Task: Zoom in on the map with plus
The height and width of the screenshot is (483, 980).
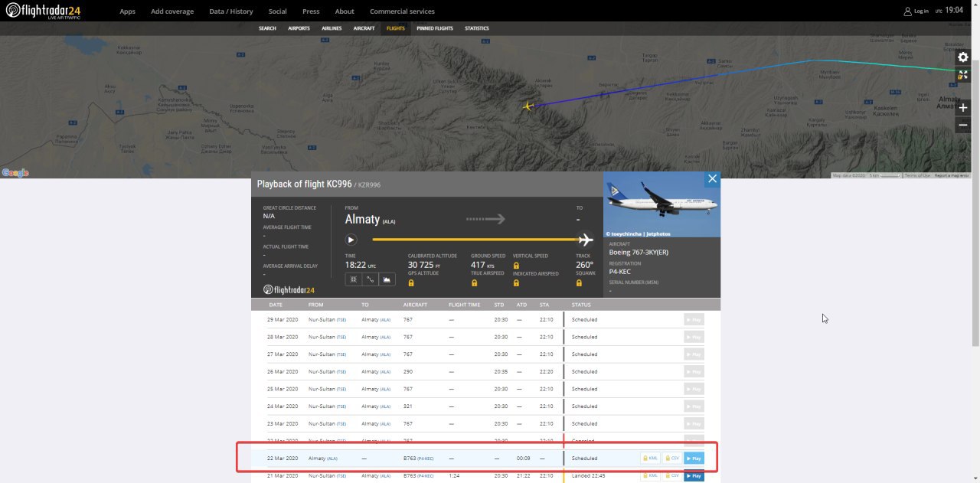Action: pyautogui.click(x=963, y=108)
